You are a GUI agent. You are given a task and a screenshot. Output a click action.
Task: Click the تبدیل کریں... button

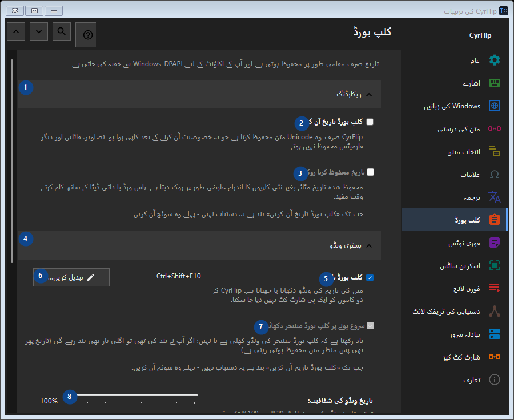pos(71,277)
